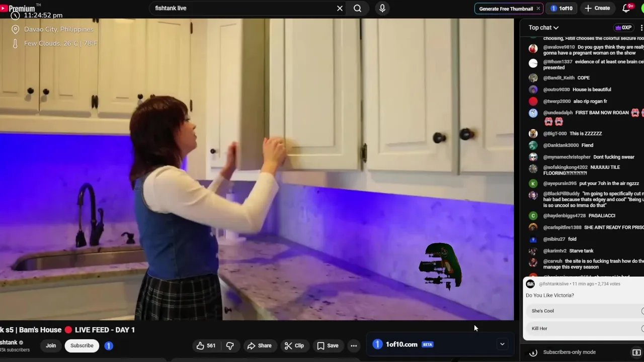The height and width of the screenshot is (362, 644).
Task: Click the subscribers-only mode icon
Action: [x=533, y=352]
